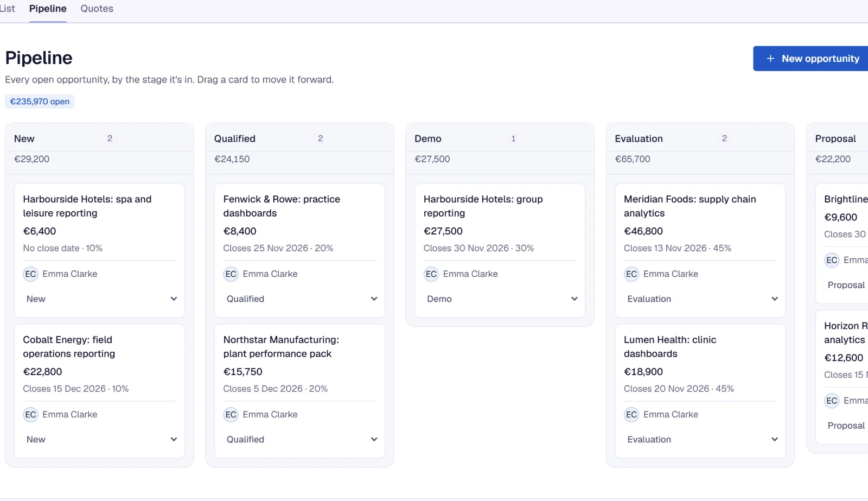Click the €22,800 amount on Cobalt Energy
The image size is (868, 501).
pyautogui.click(x=42, y=372)
